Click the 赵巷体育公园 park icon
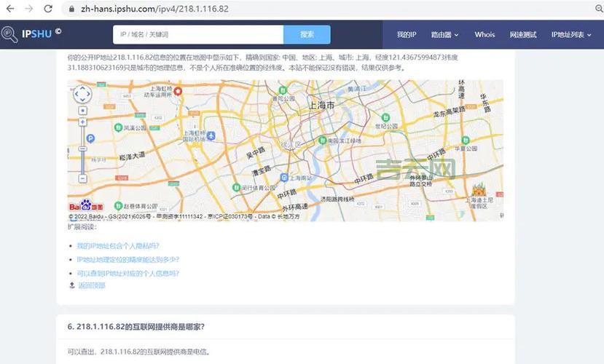 [x=119, y=206]
